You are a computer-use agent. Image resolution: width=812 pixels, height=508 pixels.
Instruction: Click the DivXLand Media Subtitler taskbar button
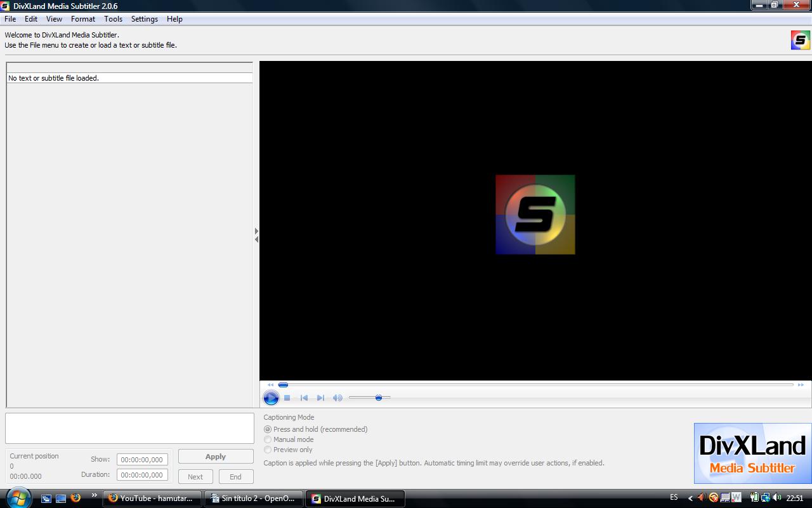(x=355, y=498)
